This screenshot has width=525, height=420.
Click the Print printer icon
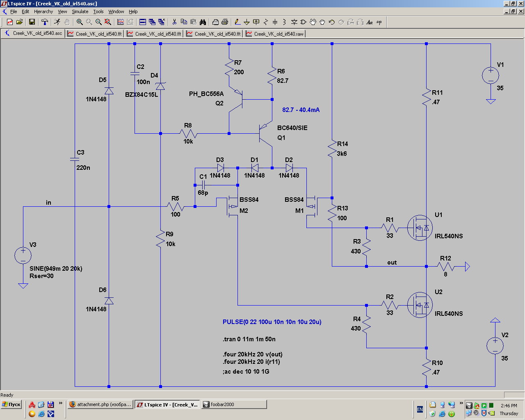[225, 22]
